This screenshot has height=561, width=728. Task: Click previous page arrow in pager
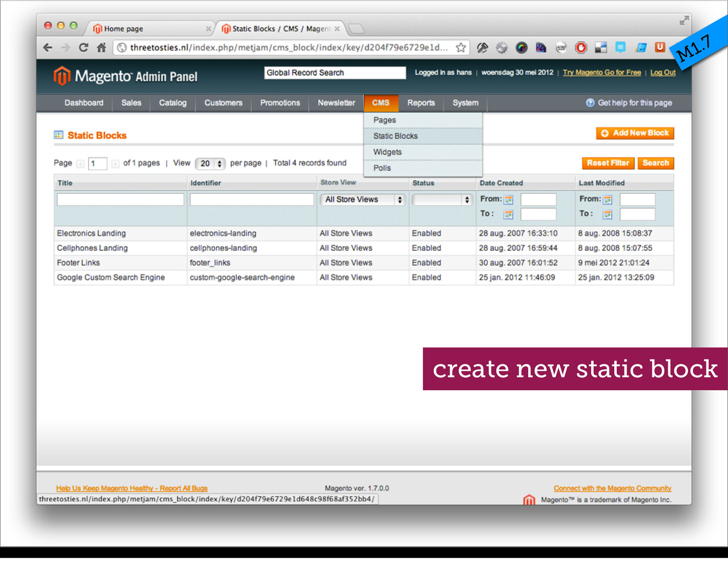(x=80, y=163)
